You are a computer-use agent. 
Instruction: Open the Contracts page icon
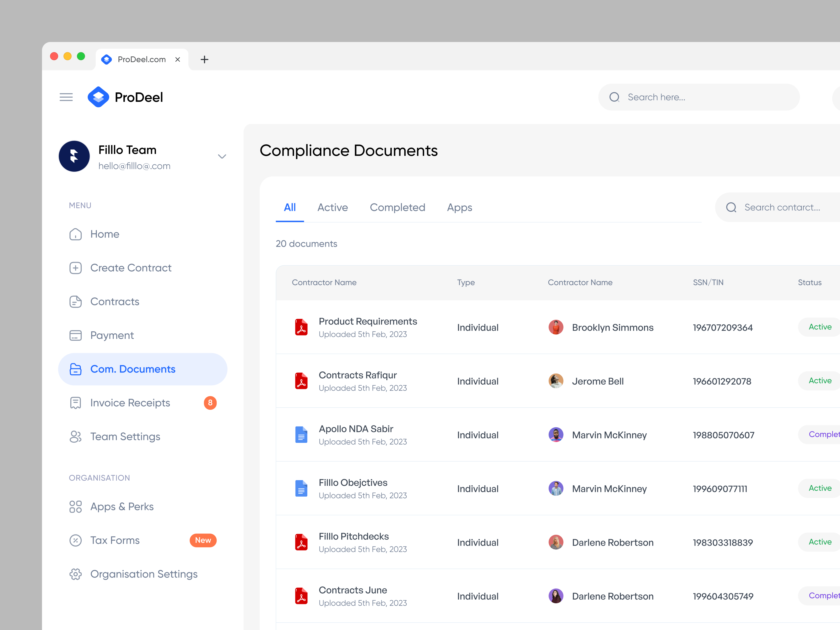[x=76, y=302]
